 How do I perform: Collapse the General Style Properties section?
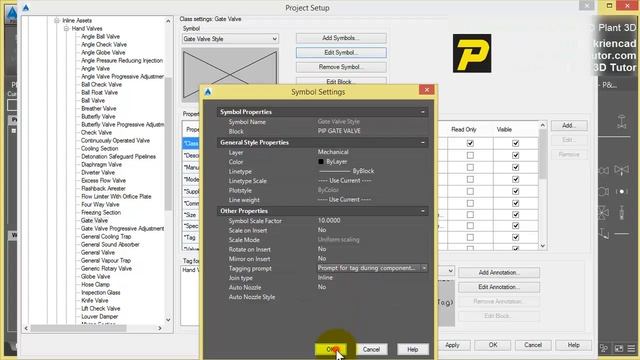(x=423, y=142)
